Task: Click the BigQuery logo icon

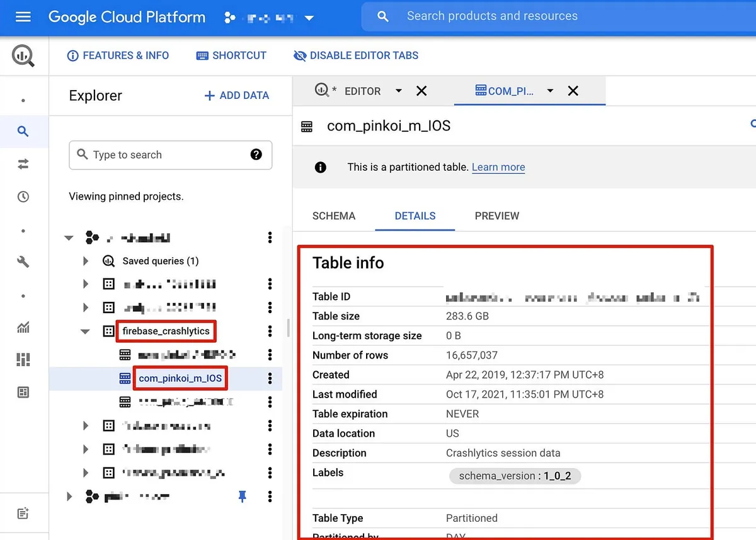Action: point(23,55)
